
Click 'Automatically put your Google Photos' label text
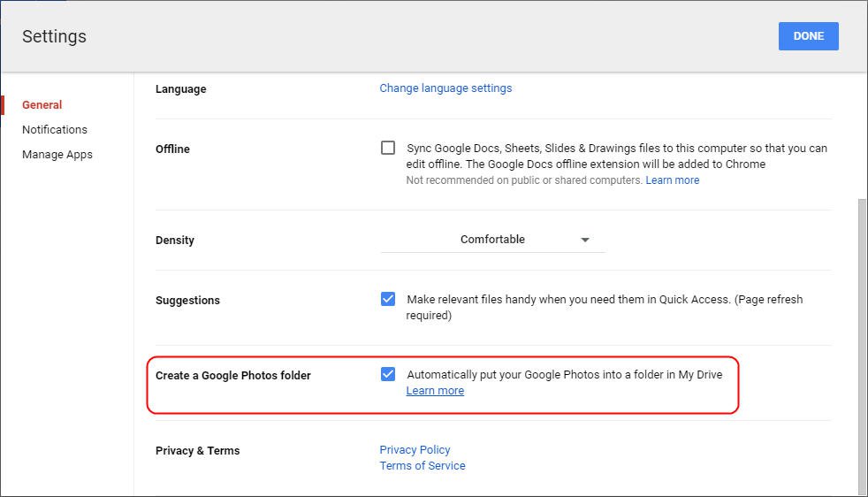click(564, 374)
